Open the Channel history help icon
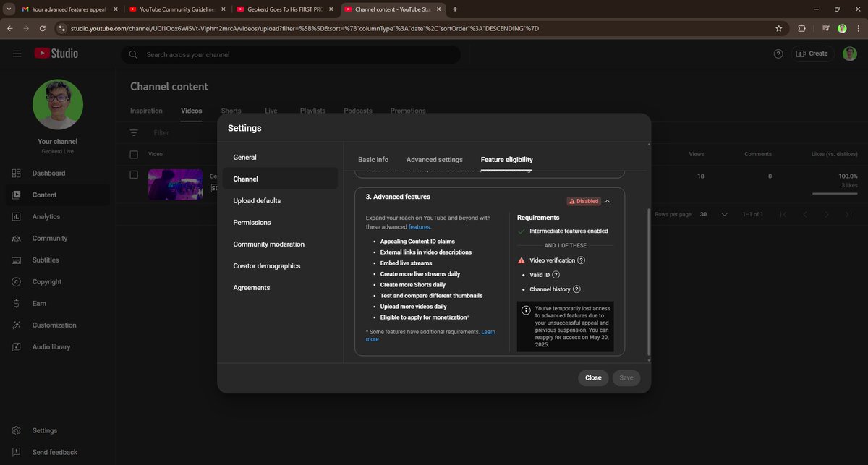868x465 pixels. (576, 289)
